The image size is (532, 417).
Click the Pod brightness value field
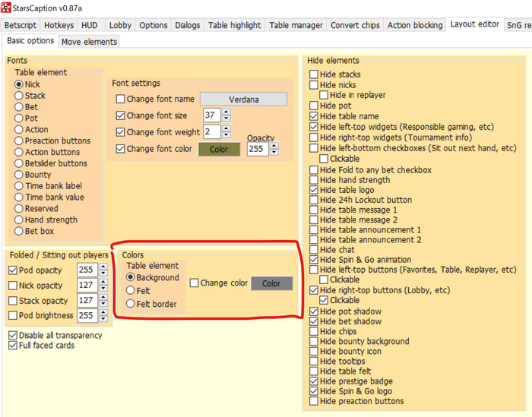point(87,315)
